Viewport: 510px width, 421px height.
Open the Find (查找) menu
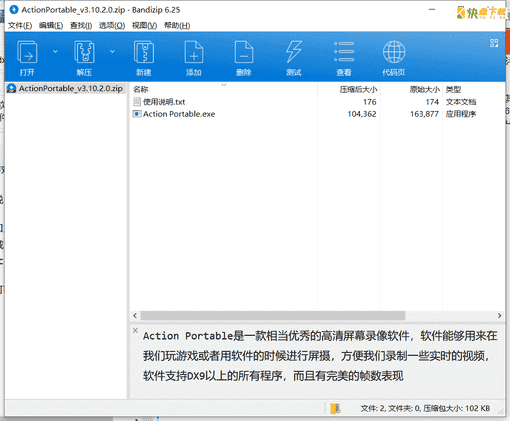coord(81,26)
